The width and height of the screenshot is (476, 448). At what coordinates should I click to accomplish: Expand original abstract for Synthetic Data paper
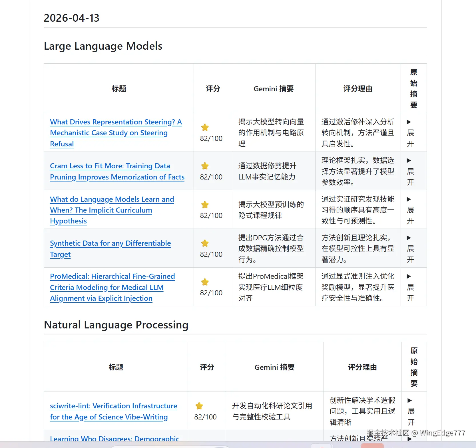410,249
